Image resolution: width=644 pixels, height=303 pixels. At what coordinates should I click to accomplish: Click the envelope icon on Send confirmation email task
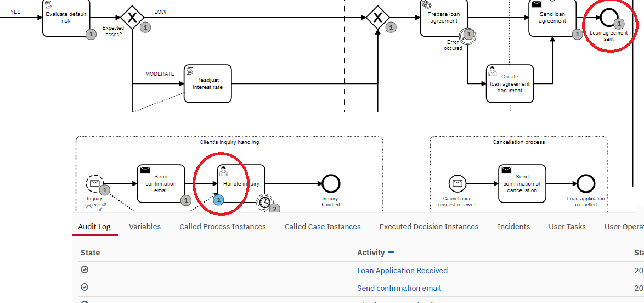145,170
